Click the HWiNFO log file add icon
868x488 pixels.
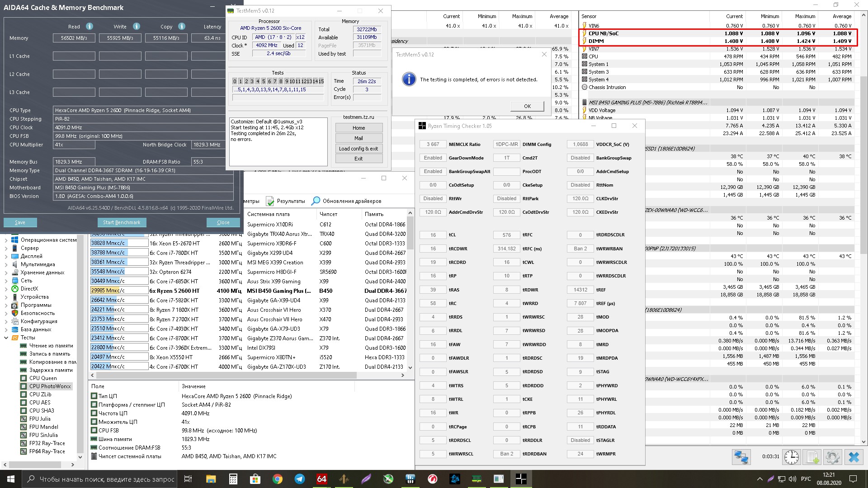point(812,457)
